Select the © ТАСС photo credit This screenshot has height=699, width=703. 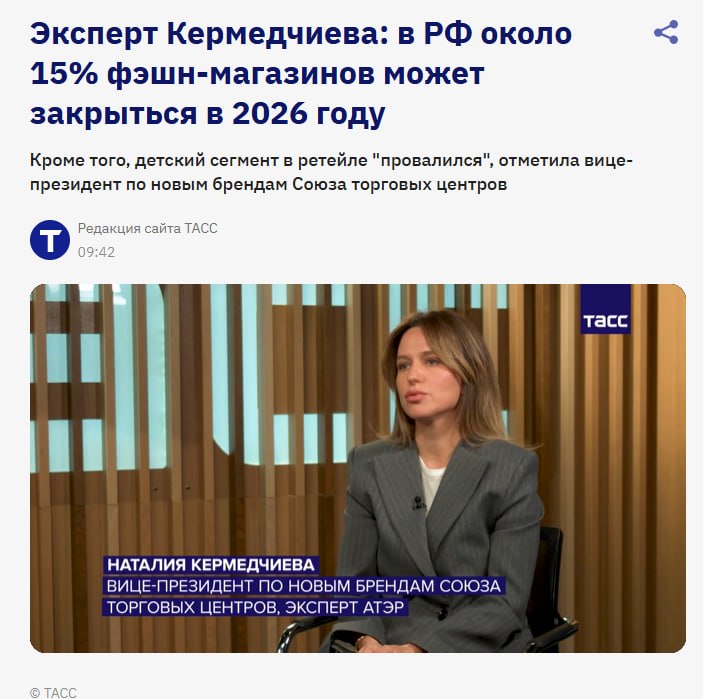pos(53,693)
